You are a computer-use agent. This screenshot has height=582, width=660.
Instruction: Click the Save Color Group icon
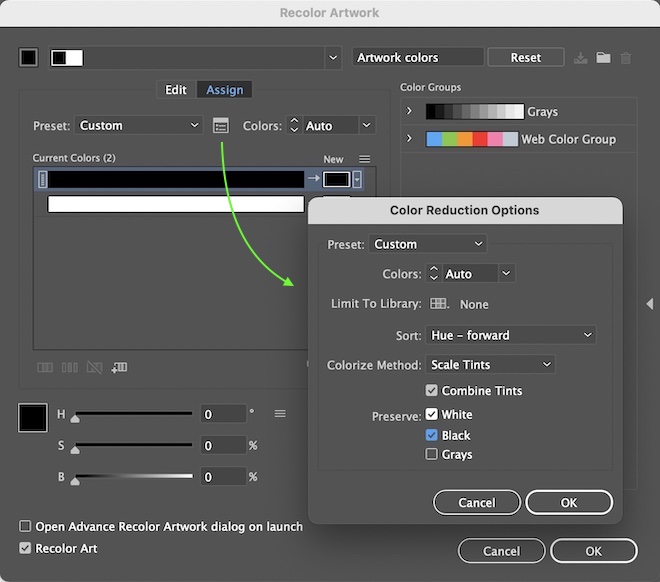point(582,58)
